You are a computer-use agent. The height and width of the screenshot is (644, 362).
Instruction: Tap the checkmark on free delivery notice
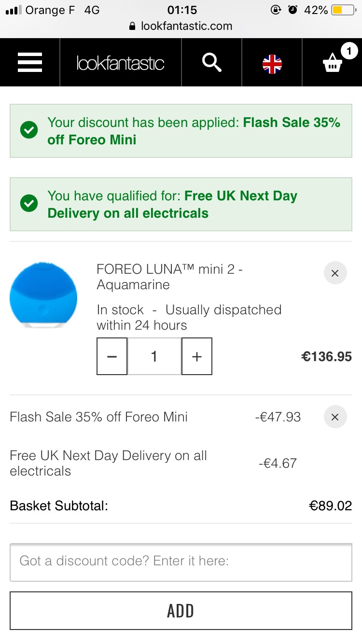tap(29, 204)
